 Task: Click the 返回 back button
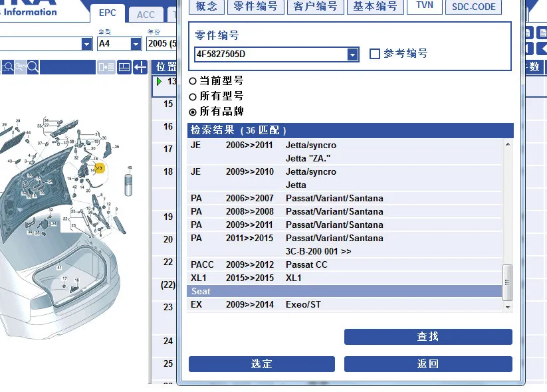[428, 363]
